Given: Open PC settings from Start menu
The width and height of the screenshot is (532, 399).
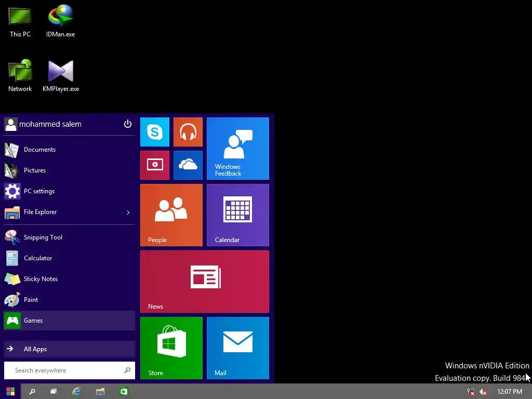Looking at the screenshot, I should 69,191.
